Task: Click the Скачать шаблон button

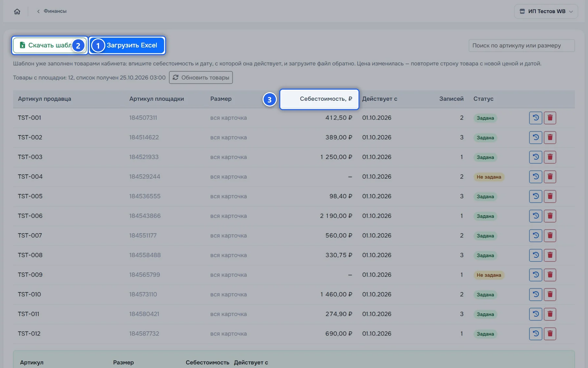Action: point(50,45)
